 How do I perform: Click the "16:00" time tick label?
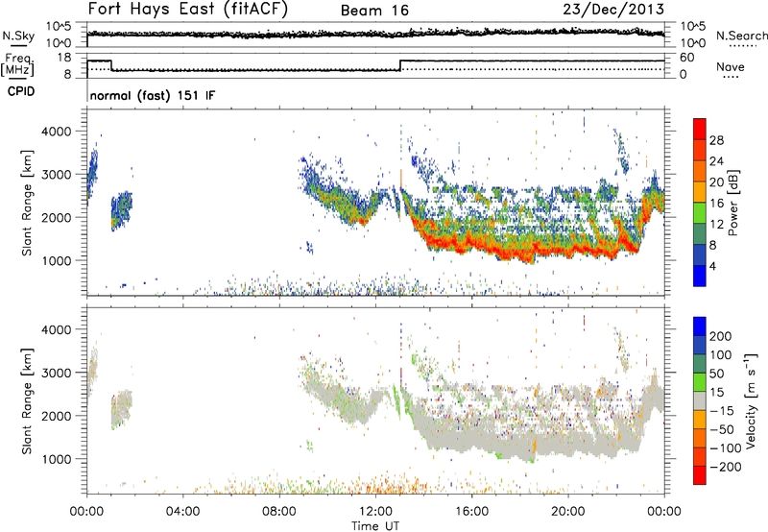[x=471, y=512]
